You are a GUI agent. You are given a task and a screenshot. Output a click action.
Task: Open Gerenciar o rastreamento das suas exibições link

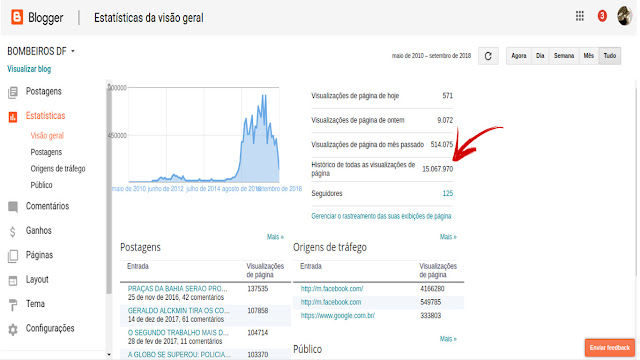(x=381, y=216)
